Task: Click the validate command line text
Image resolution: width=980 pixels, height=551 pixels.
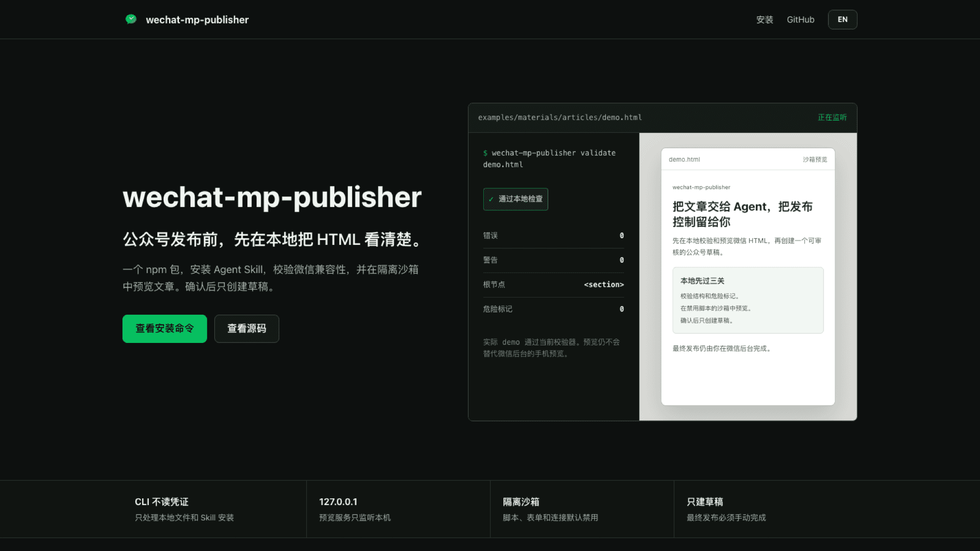Action: (x=549, y=158)
